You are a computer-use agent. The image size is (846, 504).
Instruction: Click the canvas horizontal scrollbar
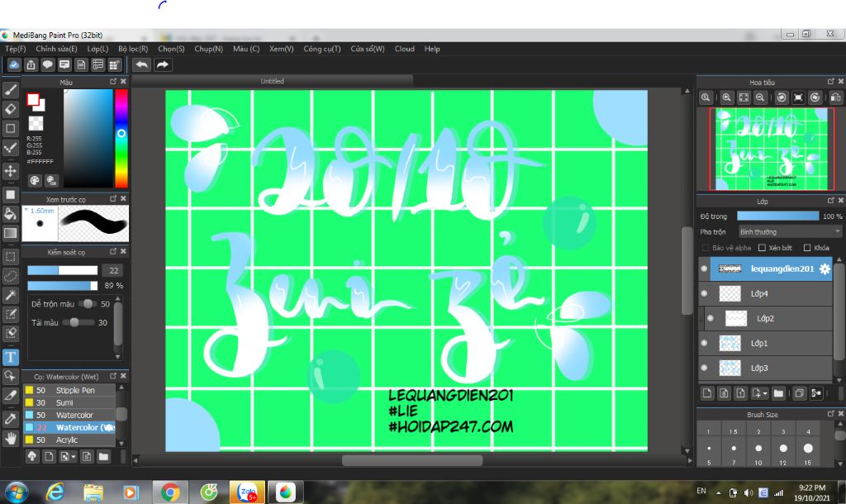(412, 460)
